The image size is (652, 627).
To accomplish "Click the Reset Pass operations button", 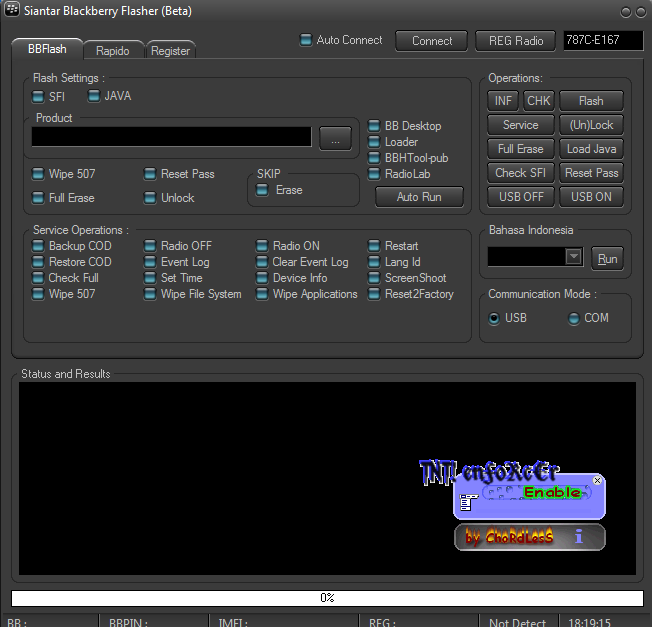I will [591, 173].
